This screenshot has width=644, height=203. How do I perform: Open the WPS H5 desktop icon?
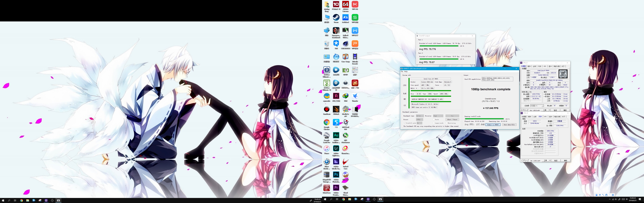point(355,6)
